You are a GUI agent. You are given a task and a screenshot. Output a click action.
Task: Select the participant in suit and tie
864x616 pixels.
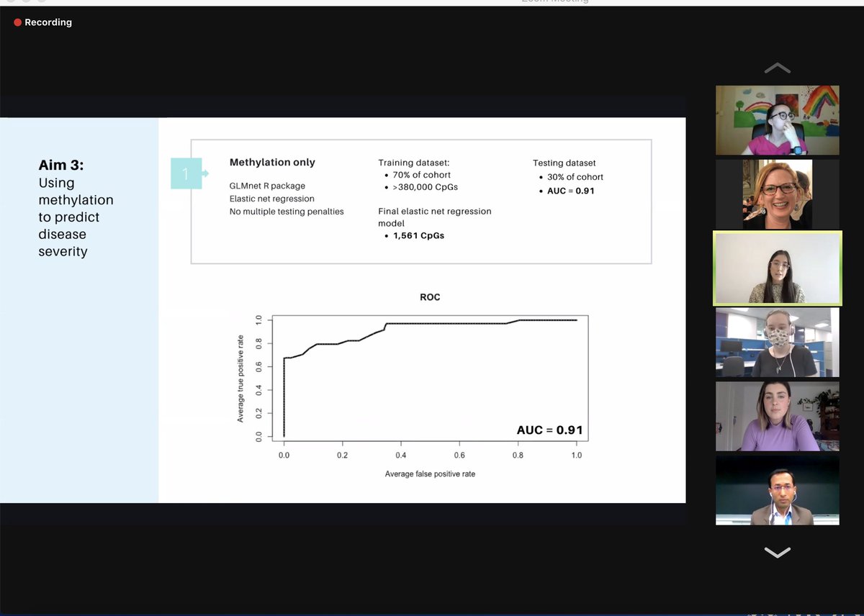point(778,491)
